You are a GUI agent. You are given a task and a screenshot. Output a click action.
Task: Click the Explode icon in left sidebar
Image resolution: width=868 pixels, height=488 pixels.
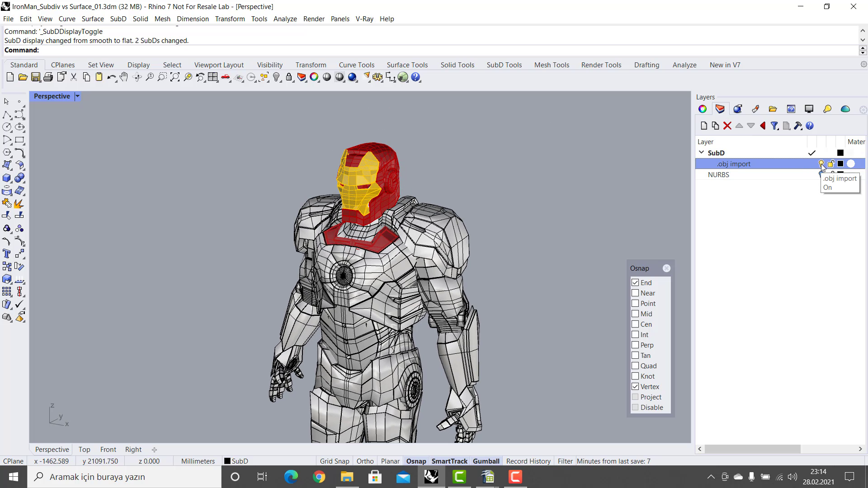(19, 203)
